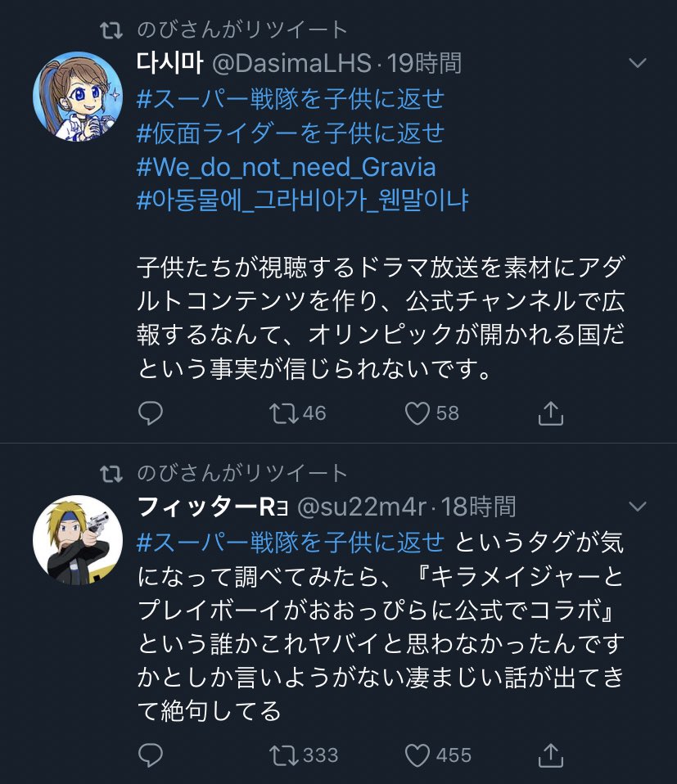Reply to the DasimaLHS tweet
The image size is (677, 784).
pyautogui.click(x=151, y=413)
